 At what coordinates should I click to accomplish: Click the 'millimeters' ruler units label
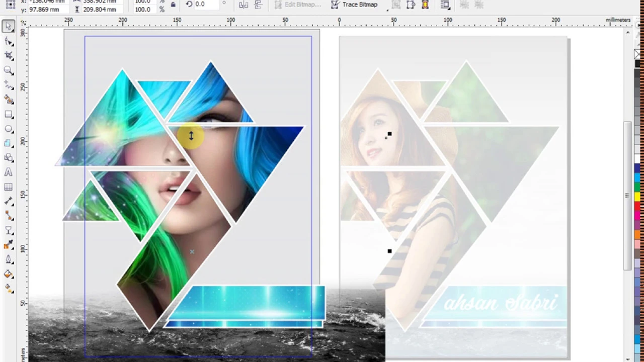pos(618,20)
